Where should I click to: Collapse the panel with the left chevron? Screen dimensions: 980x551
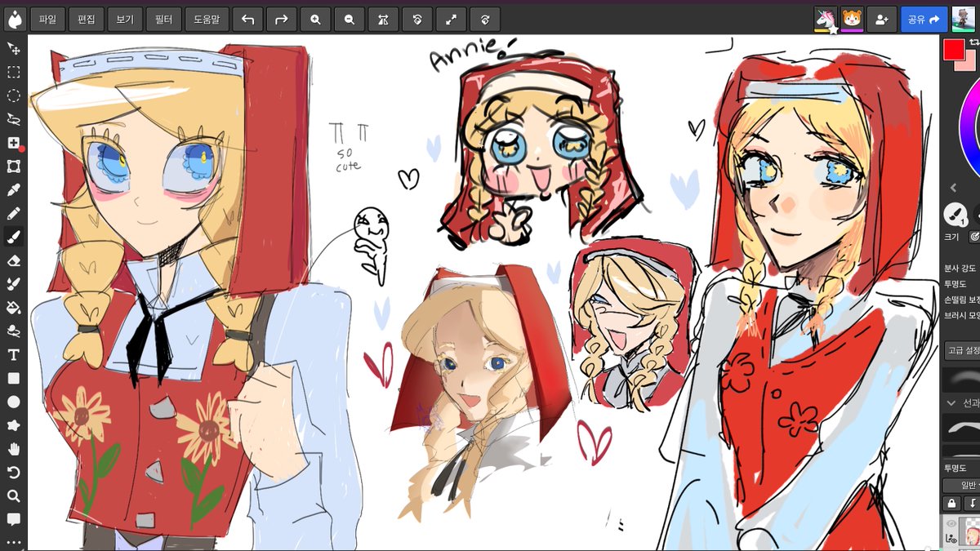coord(953,188)
